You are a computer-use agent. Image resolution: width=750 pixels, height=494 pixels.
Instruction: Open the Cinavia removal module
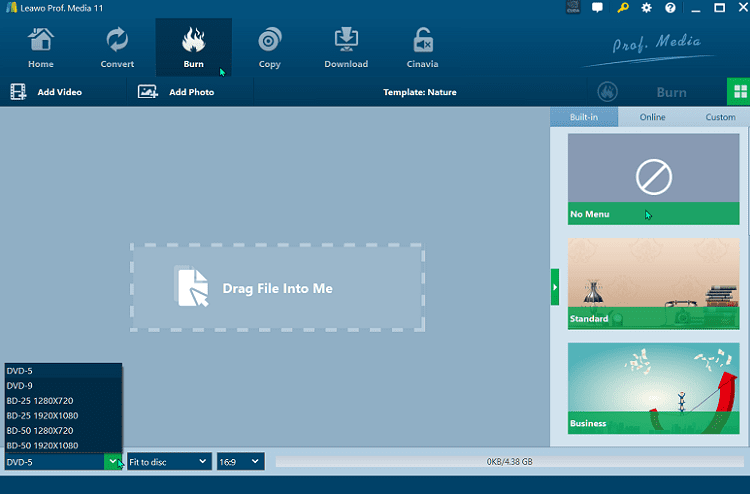(x=422, y=47)
